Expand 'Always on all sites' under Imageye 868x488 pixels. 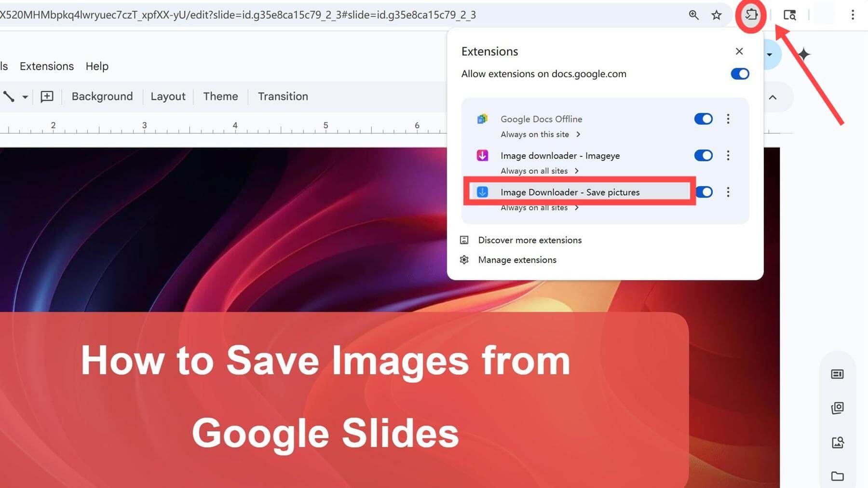540,171
